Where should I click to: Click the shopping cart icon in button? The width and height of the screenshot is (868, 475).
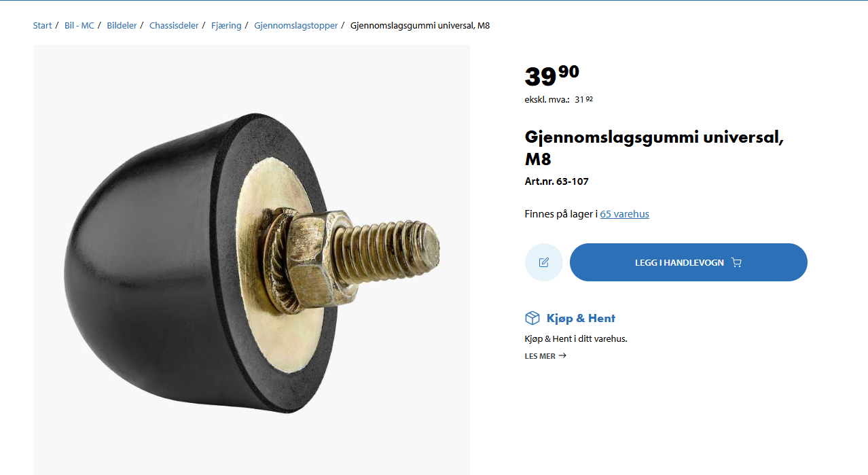tap(737, 262)
